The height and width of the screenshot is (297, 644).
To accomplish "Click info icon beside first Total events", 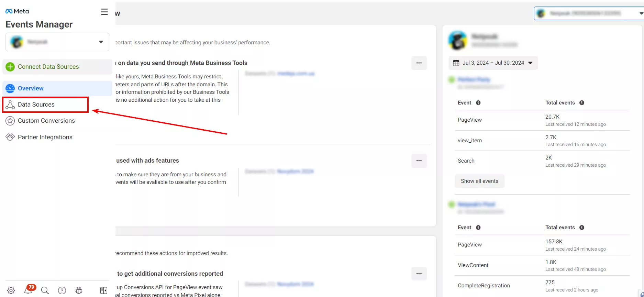I will click(582, 103).
